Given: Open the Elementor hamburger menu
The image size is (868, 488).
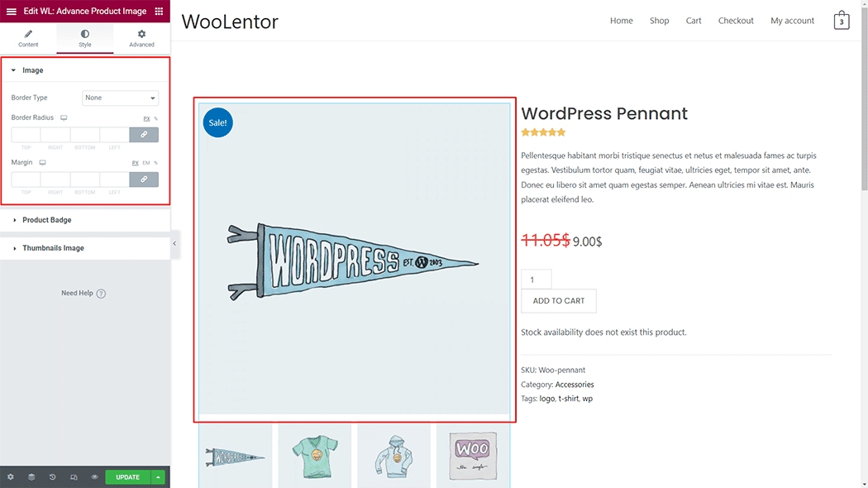Looking at the screenshot, I should point(12,12).
